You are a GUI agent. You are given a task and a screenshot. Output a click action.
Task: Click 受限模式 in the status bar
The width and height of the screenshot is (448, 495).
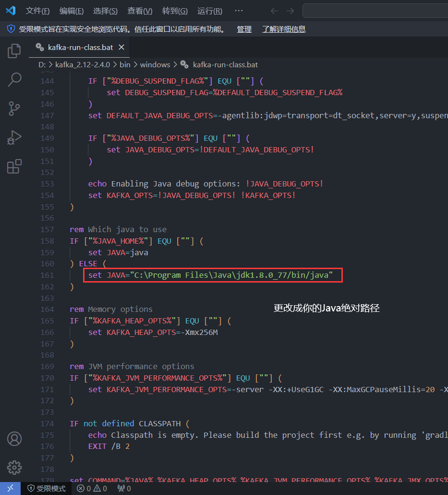48,488
